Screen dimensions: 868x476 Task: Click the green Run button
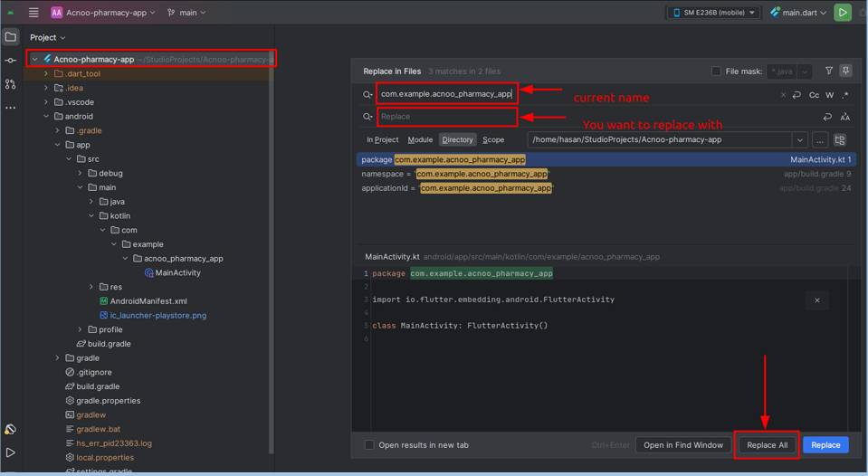tap(842, 13)
